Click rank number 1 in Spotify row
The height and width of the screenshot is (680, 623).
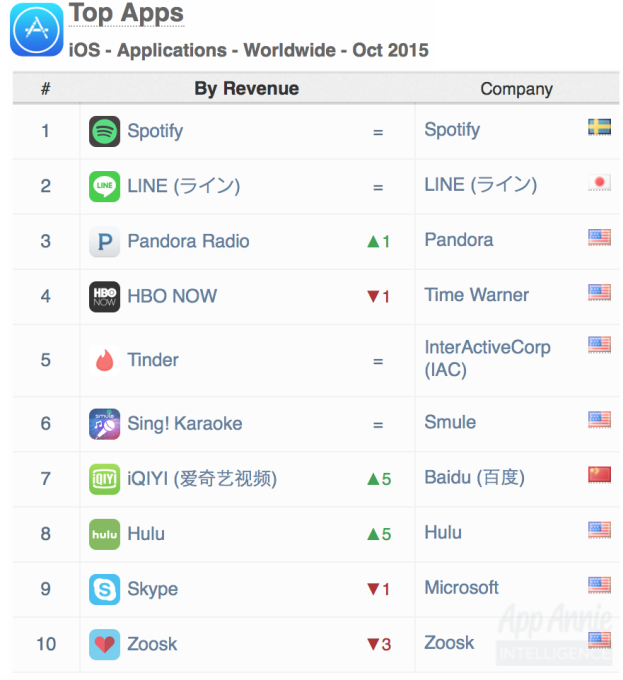click(x=46, y=131)
